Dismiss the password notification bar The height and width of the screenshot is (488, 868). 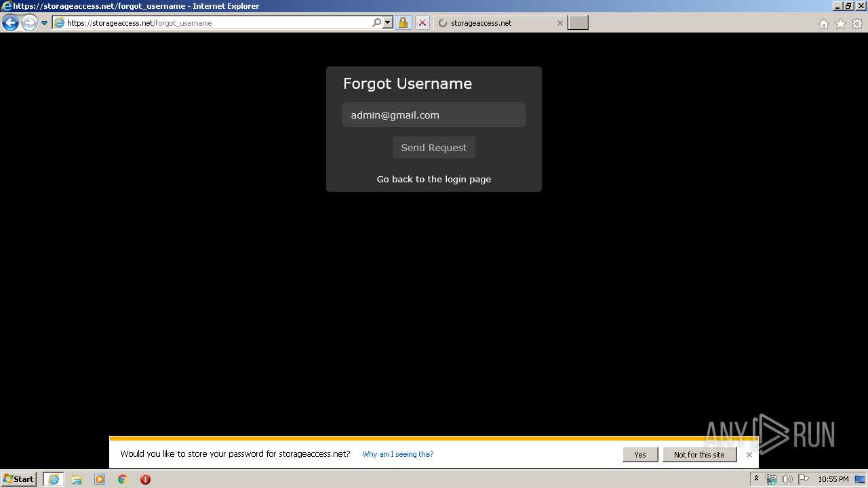tap(749, 455)
